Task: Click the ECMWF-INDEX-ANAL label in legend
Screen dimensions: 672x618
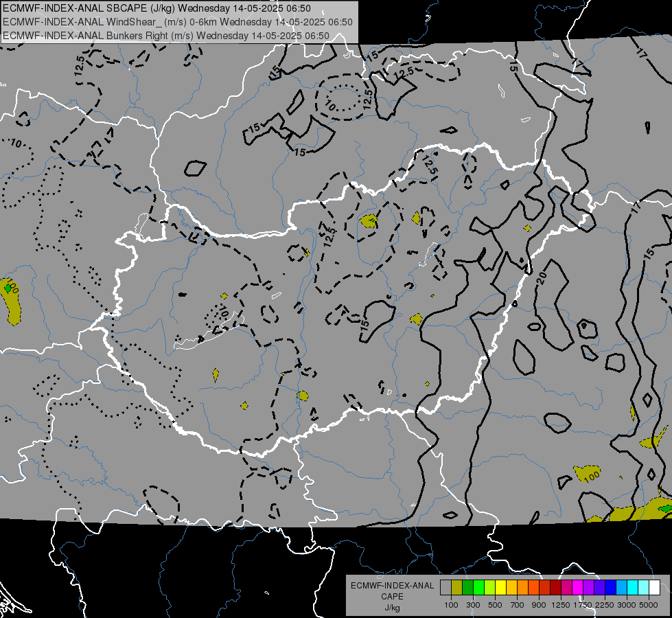Action: click(392, 586)
